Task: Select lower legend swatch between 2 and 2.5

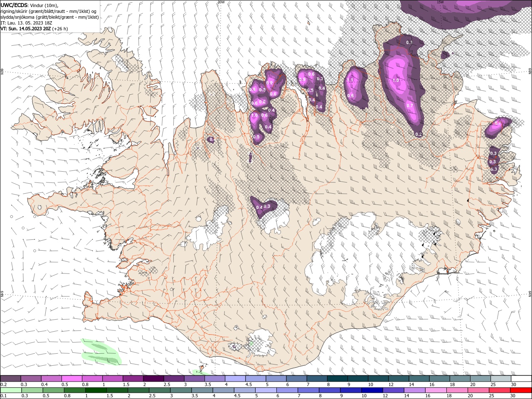Action: pos(138,390)
